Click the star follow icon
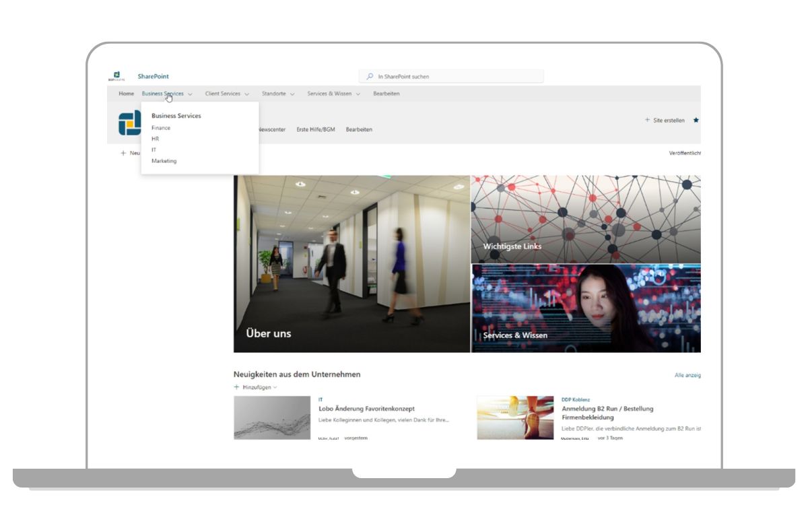Screen dimensions: 808x532 [x=696, y=121]
